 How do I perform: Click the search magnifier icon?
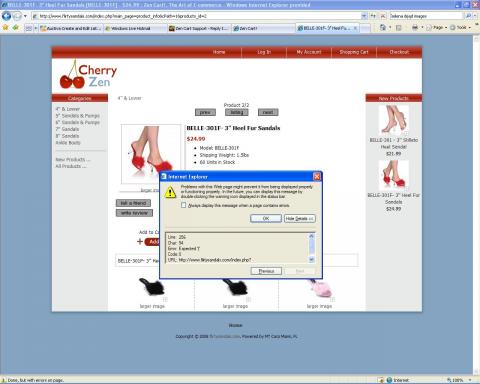point(468,16)
